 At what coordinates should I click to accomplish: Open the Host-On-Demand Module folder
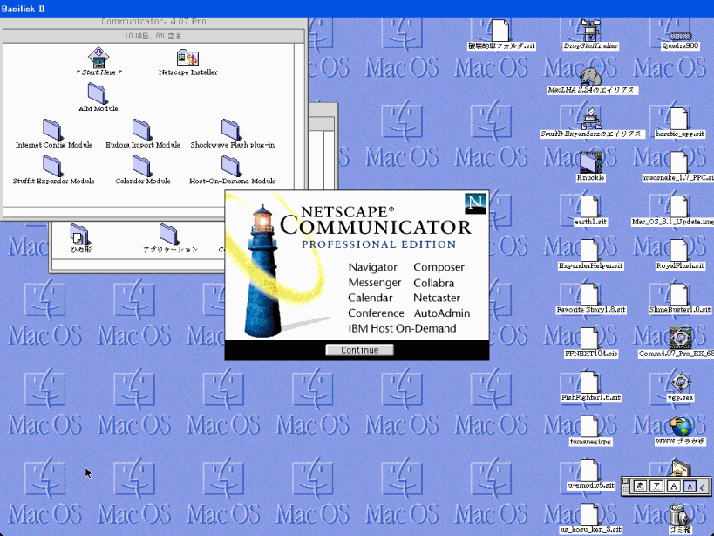(x=231, y=165)
